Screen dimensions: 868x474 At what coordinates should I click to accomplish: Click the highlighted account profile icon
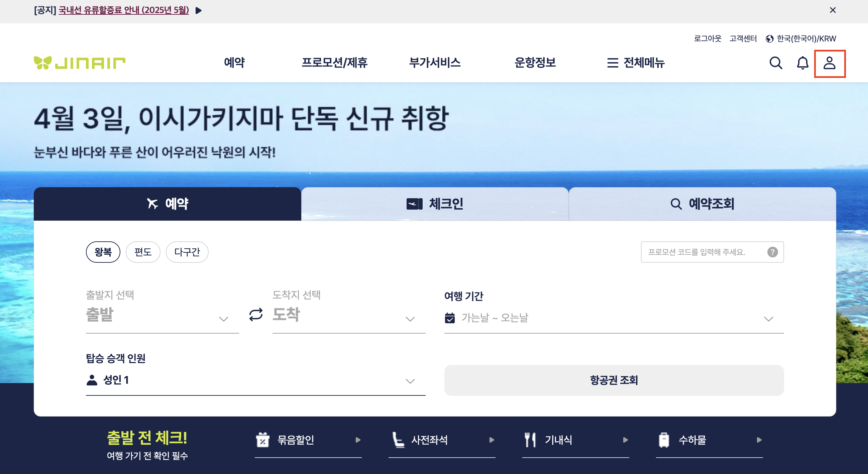(x=830, y=63)
